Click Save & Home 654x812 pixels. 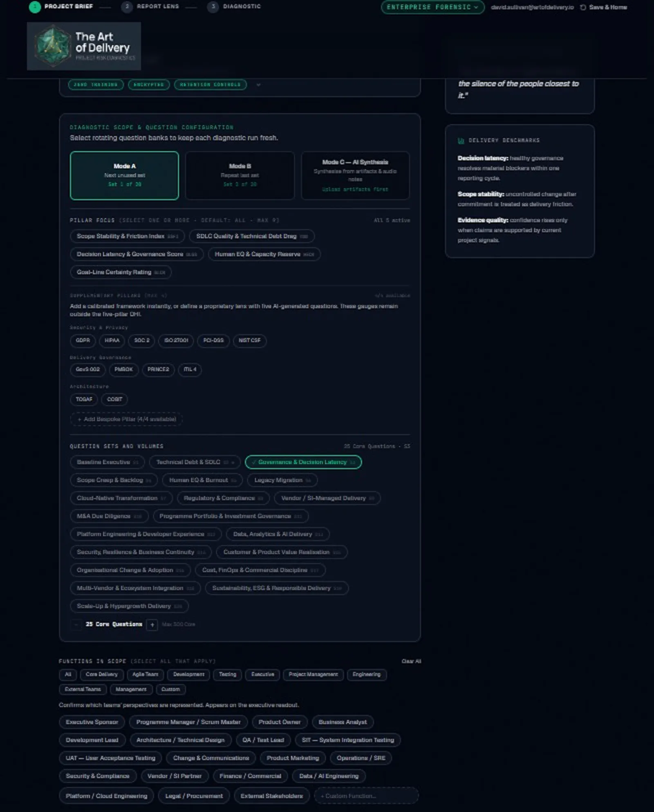pos(603,7)
